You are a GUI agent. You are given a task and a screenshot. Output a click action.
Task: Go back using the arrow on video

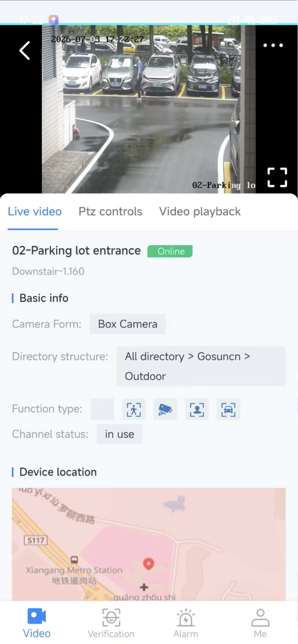[25, 50]
